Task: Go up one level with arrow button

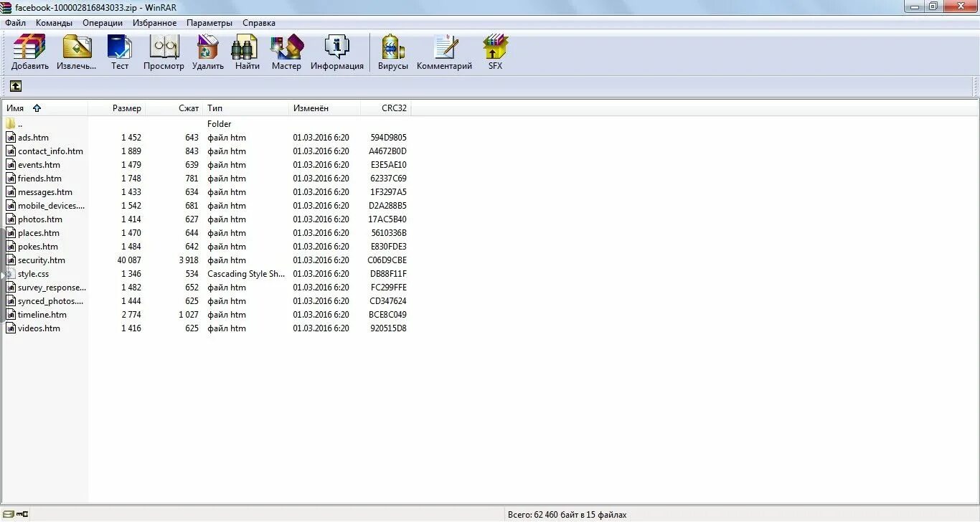Action: pos(16,86)
